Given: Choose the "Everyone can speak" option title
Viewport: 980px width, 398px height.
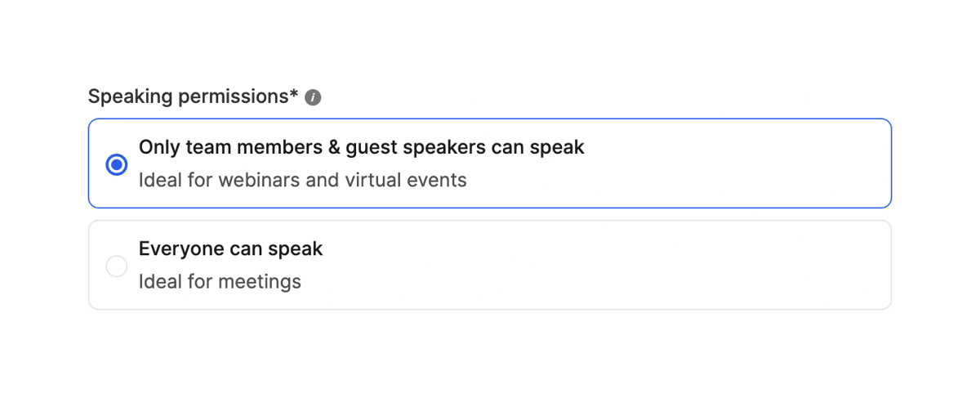Looking at the screenshot, I should coord(230,248).
